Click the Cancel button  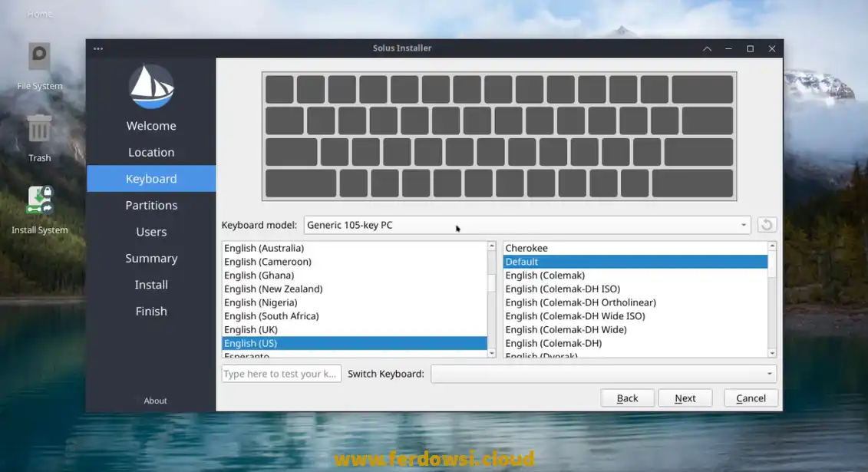(751, 398)
